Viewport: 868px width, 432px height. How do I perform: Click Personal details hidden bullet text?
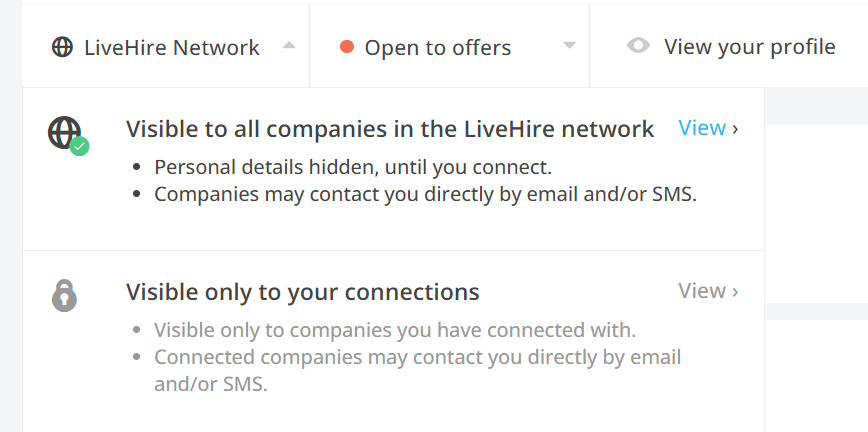[x=353, y=167]
